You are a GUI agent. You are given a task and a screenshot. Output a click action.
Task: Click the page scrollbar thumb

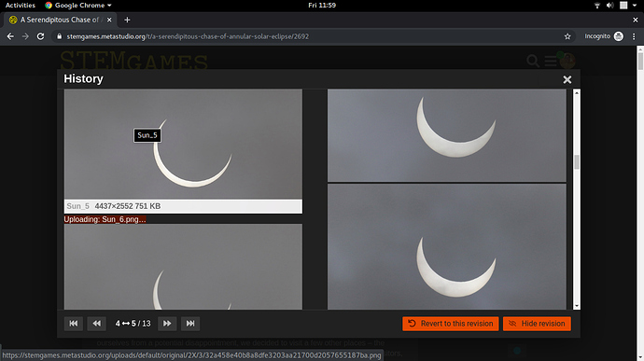640,61
